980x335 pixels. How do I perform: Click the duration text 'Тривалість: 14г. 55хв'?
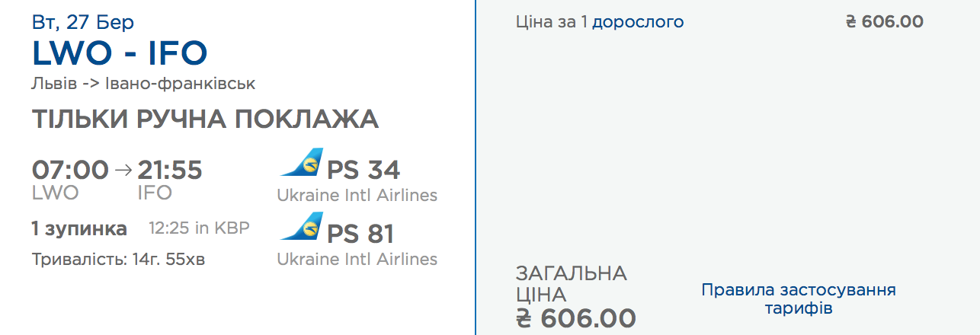point(118,260)
